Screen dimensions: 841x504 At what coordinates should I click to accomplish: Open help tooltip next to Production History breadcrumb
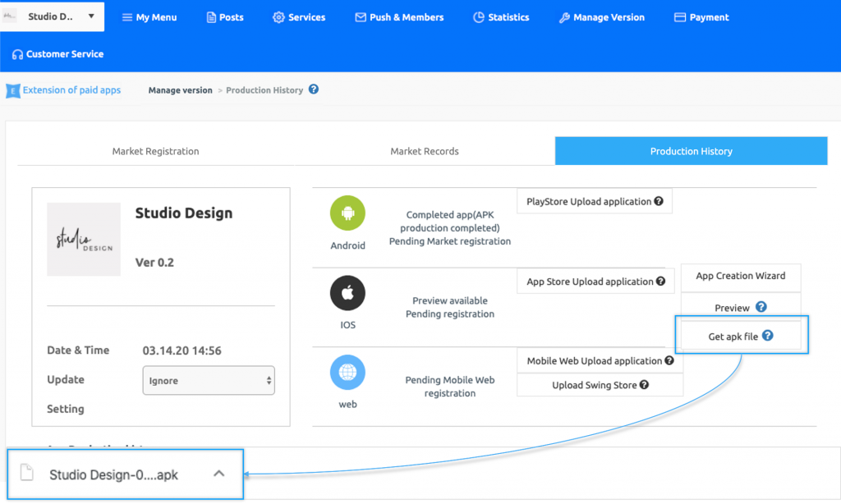[313, 89]
